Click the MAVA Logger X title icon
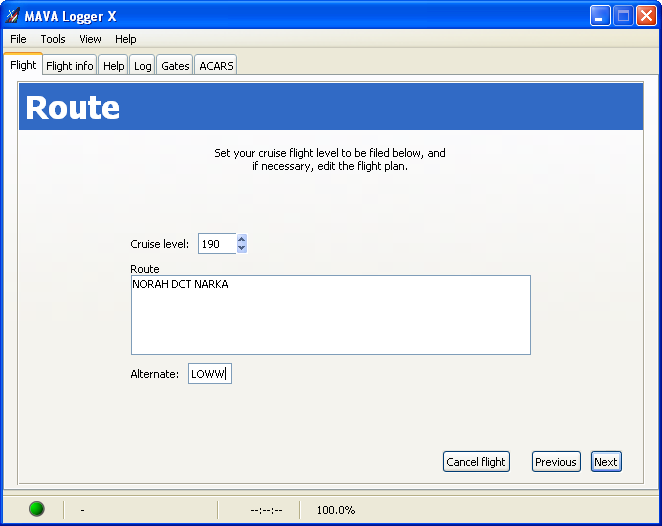Screen dimensions: 662x526 [12, 16]
